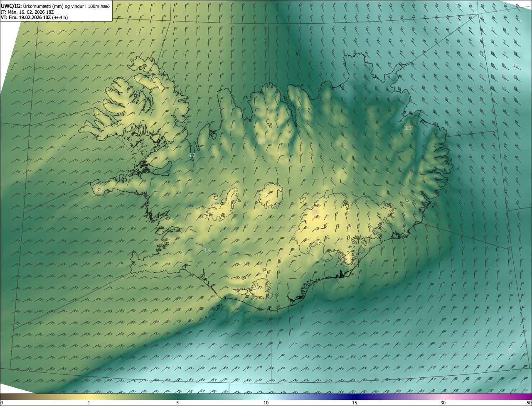This screenshot has width=532, height=406.
Task: Click the 8.4 value label over the sea
Action: coord(512,351)
